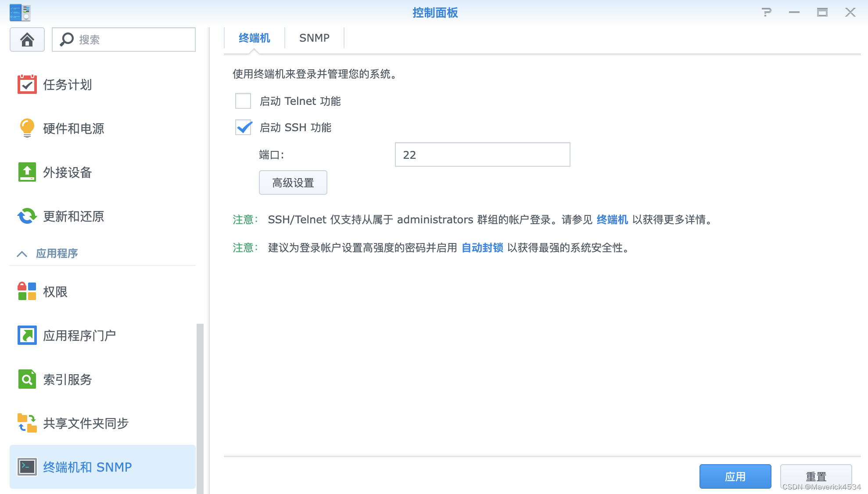The width and height of the screenshot is (868, 494).
Task: Click the help question mark icon
Action: tap(766, 12)
